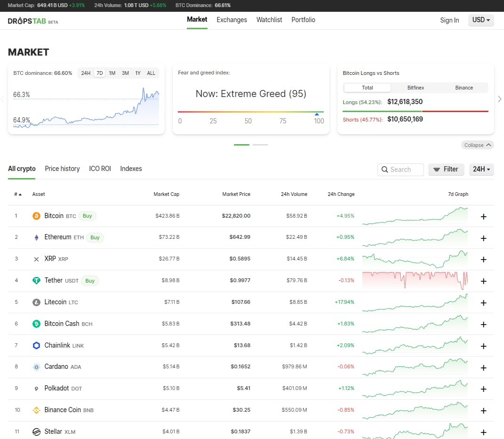Sort by Market Cap column header
Viewport: 504px width, 439px height.
pos(166,194)
